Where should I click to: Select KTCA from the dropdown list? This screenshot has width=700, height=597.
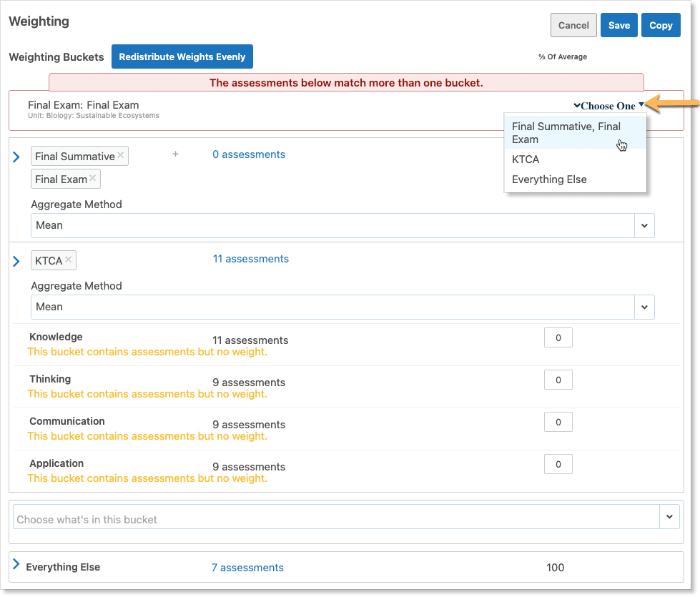(526, 159)
